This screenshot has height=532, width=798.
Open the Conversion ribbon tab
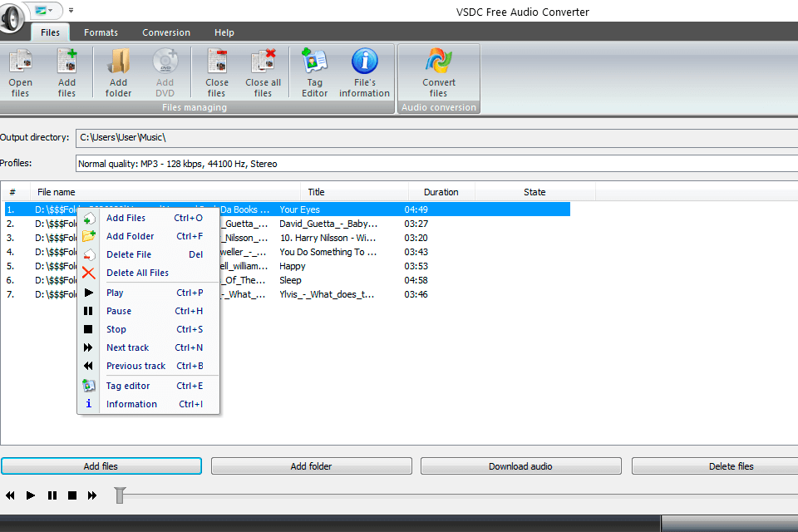coord(166,32)
